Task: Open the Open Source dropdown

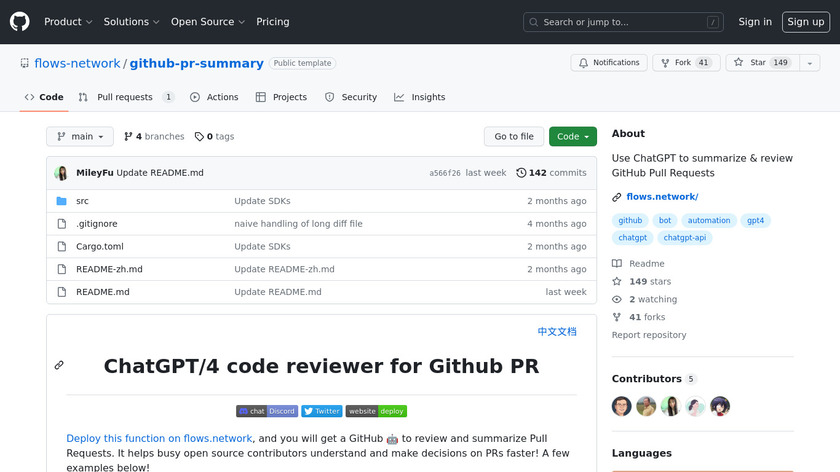Action: click(x=208, y=22)
